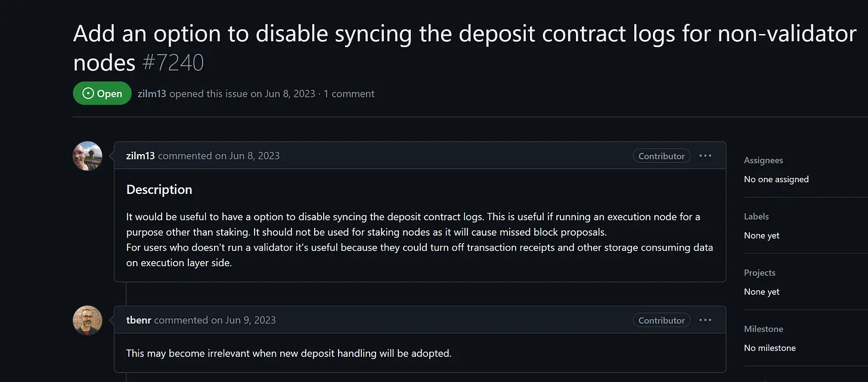Click the tbenr username link
868x382 pixels.
pyautogui.click(x=139, y=320)
